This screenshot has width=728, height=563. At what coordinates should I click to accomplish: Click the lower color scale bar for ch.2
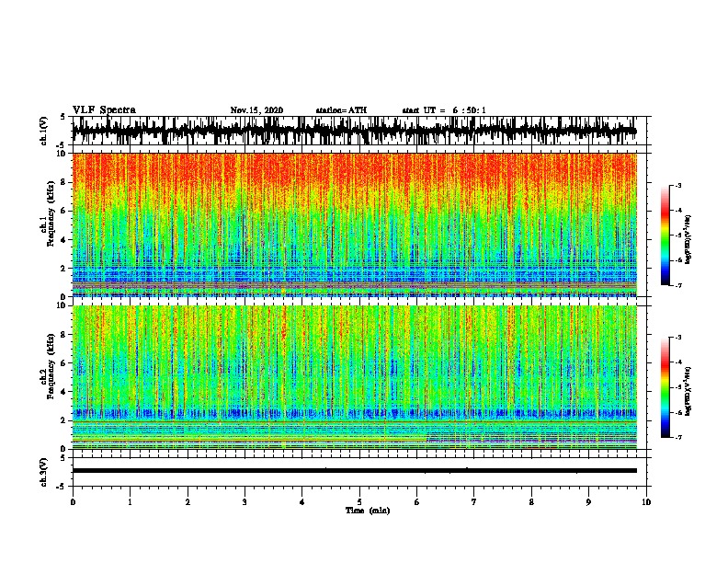click(665, 387)
